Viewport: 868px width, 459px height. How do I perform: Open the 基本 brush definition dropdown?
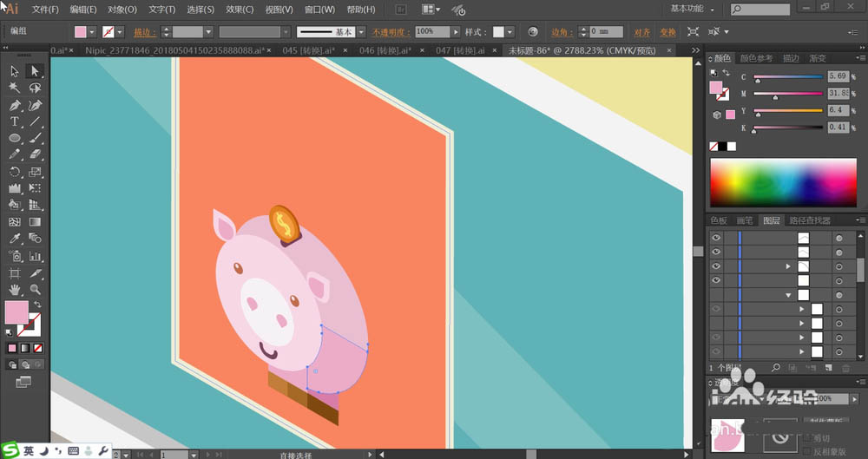click(361, 32)
